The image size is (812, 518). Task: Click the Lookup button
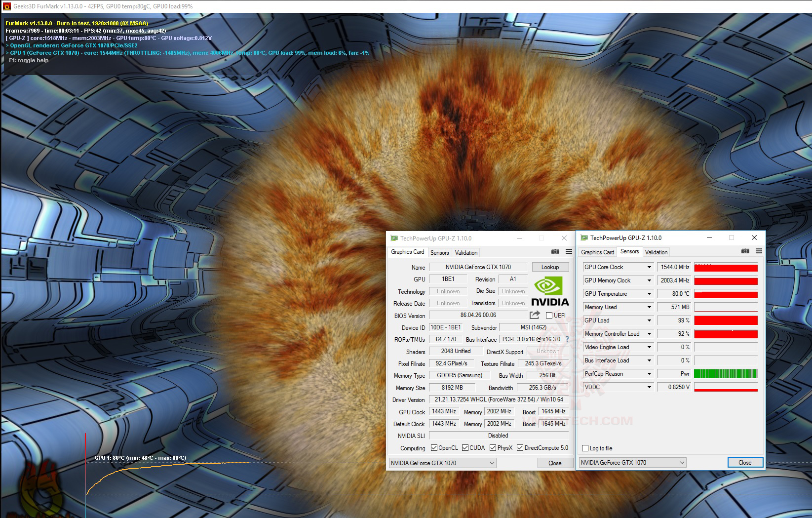pos(550,267)
